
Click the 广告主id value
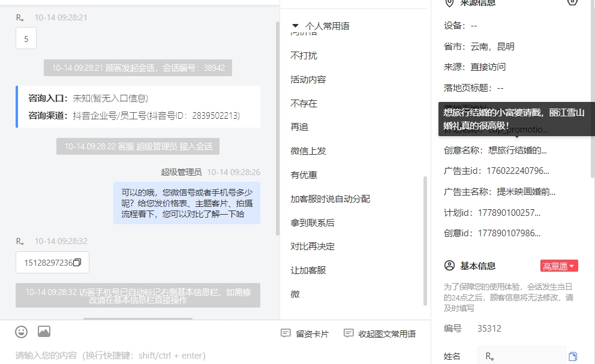518,171
